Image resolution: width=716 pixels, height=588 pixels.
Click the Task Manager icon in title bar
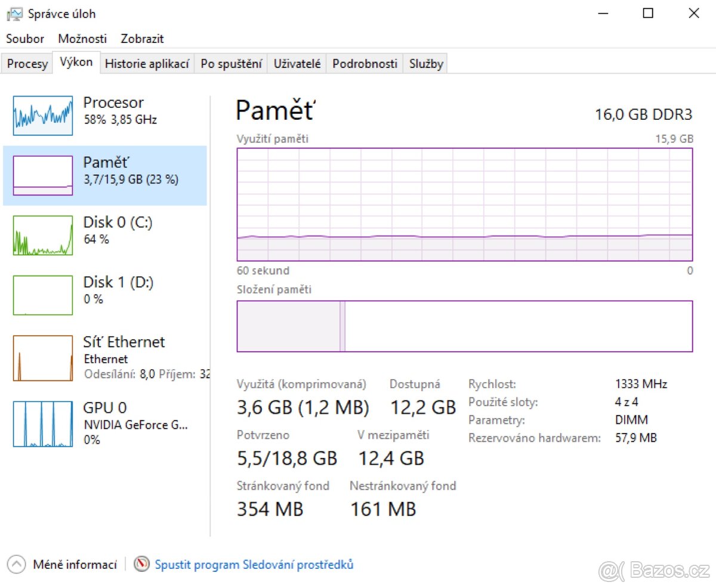click(x=14, y=14)
